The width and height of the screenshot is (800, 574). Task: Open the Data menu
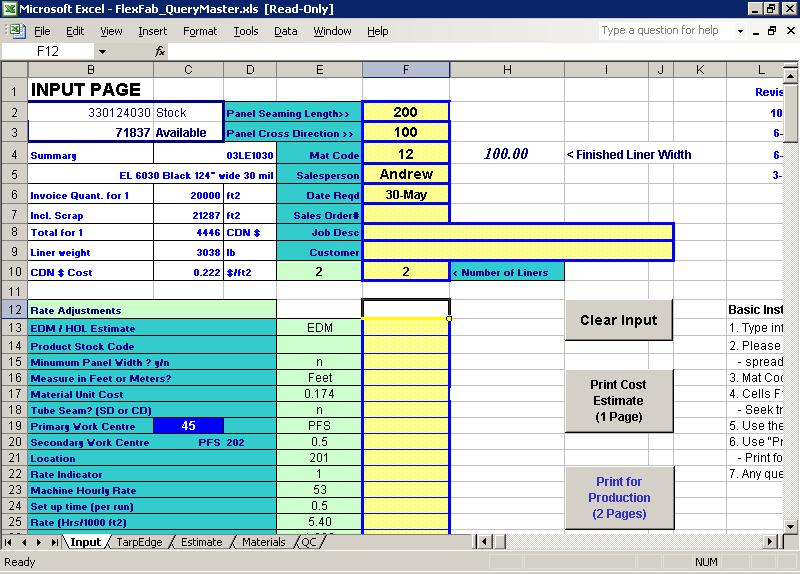(x=286, y=31)
